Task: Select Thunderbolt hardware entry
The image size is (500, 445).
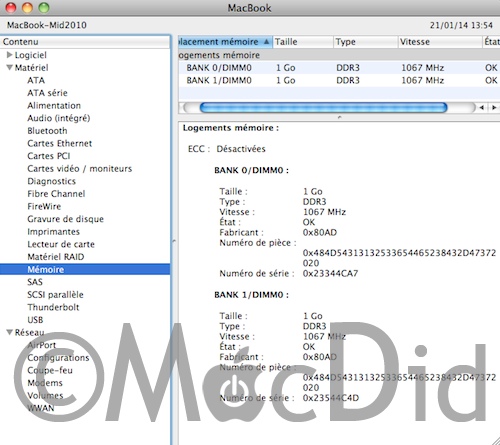Action: (x=53, y=307)
